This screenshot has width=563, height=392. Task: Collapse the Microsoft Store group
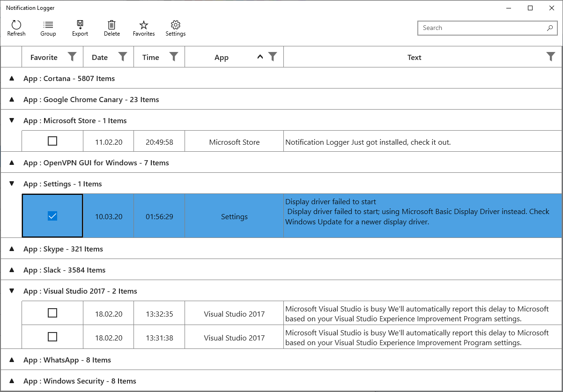coord(12,121)
